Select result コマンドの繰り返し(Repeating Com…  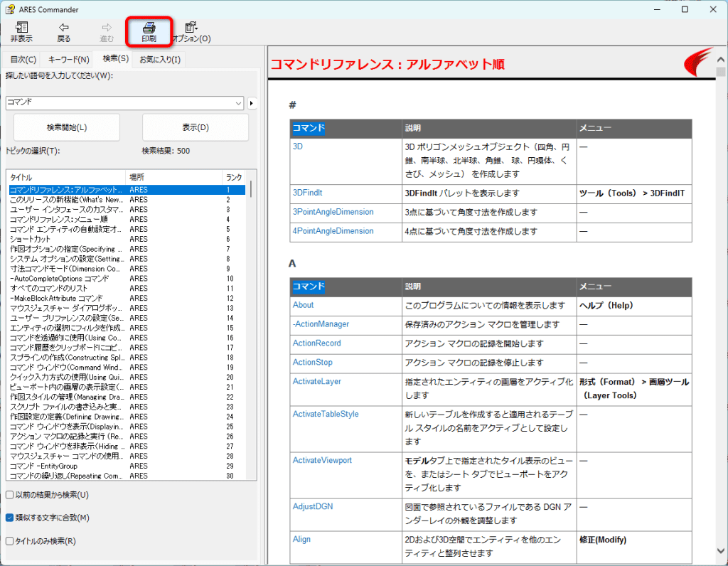click(x=127, y=476)
